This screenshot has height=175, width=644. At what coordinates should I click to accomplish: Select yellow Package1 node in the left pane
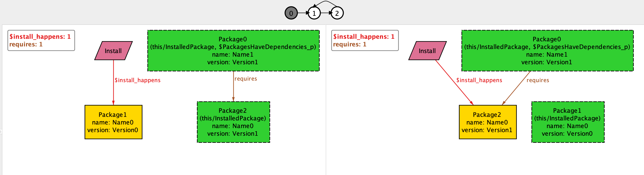[113, 122]
